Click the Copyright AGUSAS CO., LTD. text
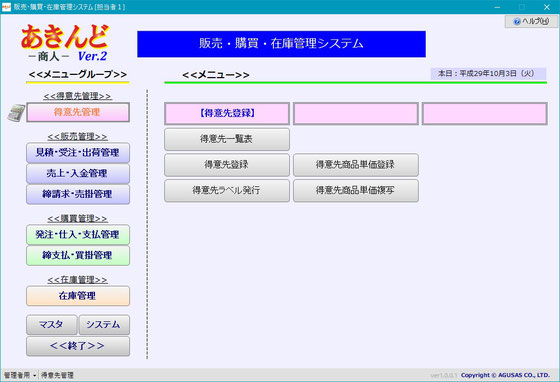This screenshot has width=560, height=382. [x=505, y=375]
